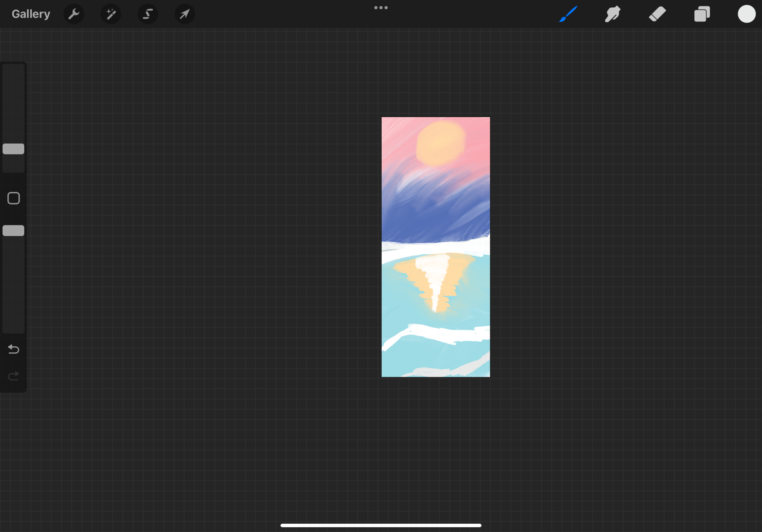This screenshot has width=762, height=532.
Task: Select the Paint brush tool
Action: tap(568, 14)
